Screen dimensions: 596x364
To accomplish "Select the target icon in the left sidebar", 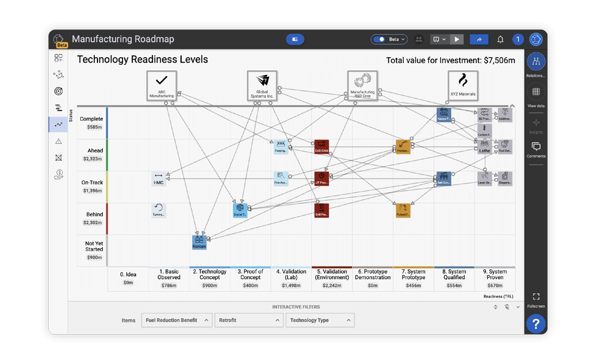I will click(58, 91).
